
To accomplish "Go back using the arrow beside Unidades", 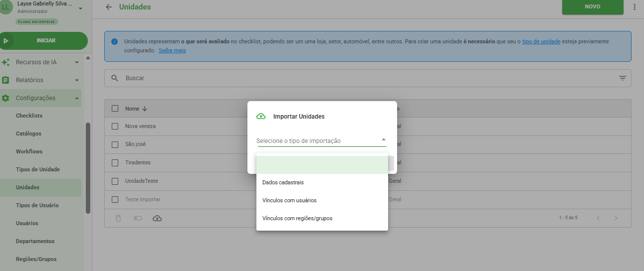I will tap(109, 7).
